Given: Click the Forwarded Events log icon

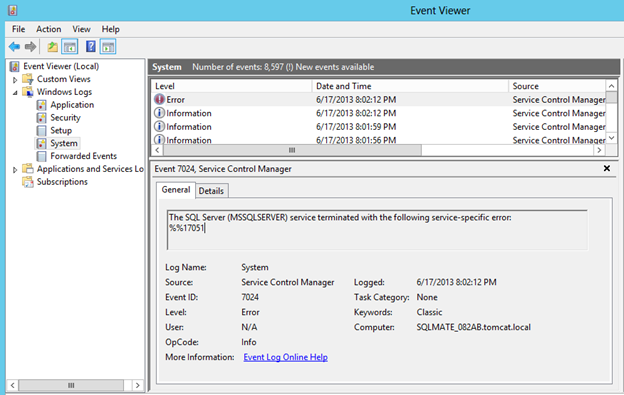Looking at the screenshot, I should pyautogui.click(x=41, y=156).
